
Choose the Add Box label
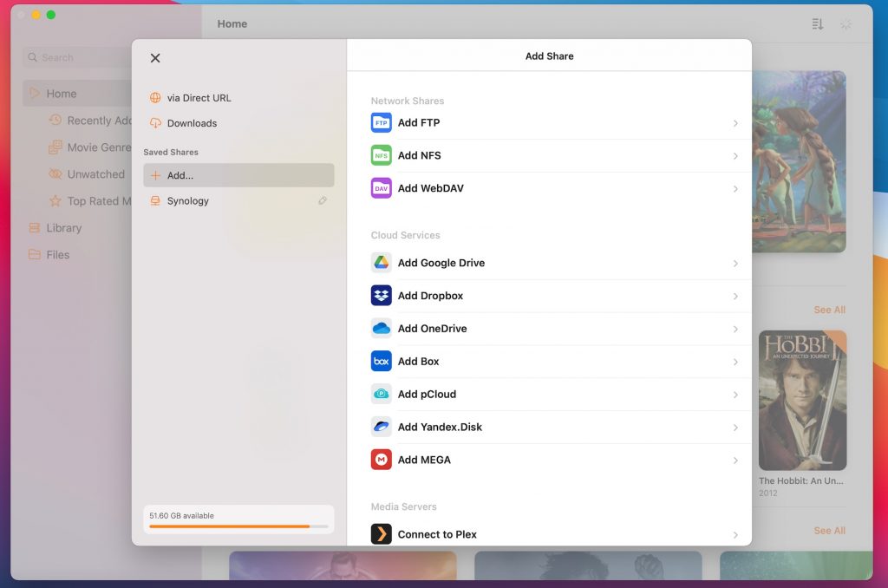click(419, 362)
